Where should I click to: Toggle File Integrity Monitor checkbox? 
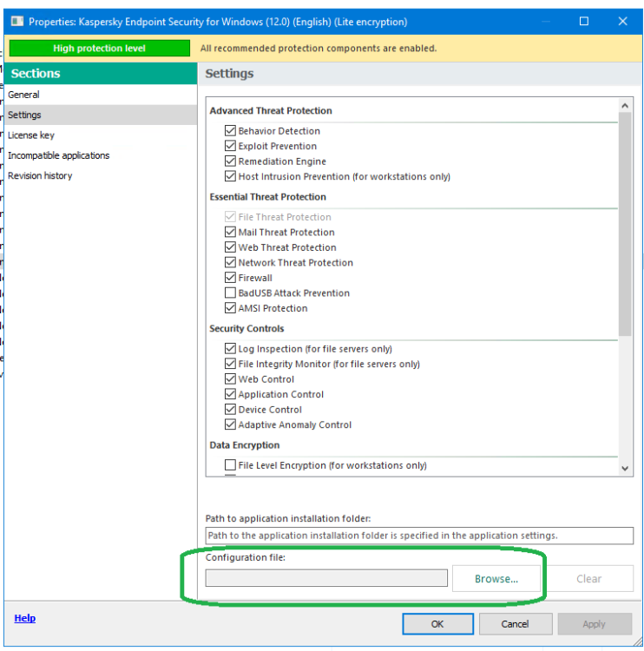click(x=230, y=364)
